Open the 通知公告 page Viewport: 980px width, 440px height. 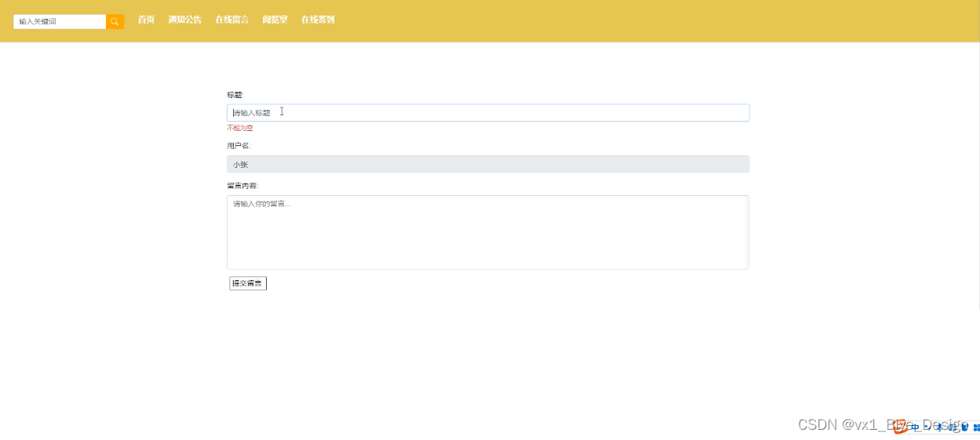184,20
